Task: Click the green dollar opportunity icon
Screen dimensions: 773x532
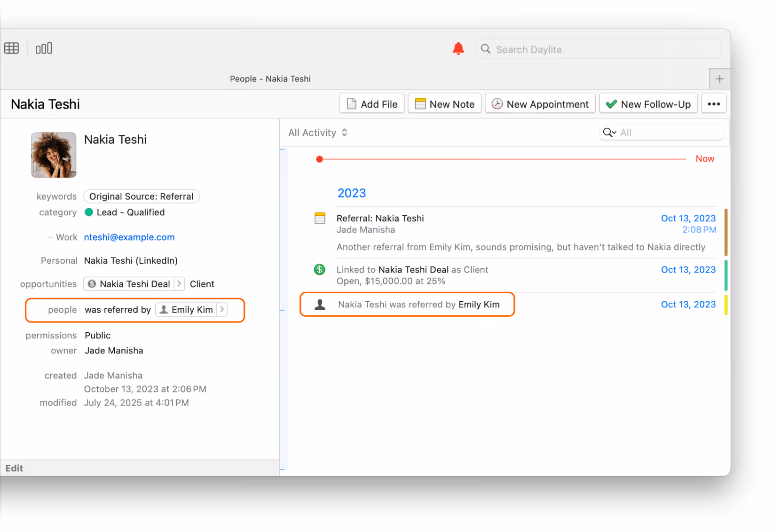Action: 320,269
